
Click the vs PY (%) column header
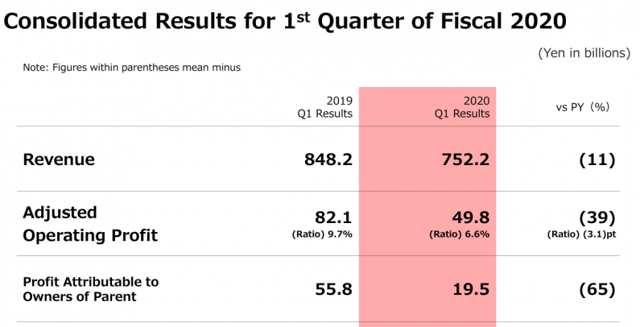[x=576, y=107]
